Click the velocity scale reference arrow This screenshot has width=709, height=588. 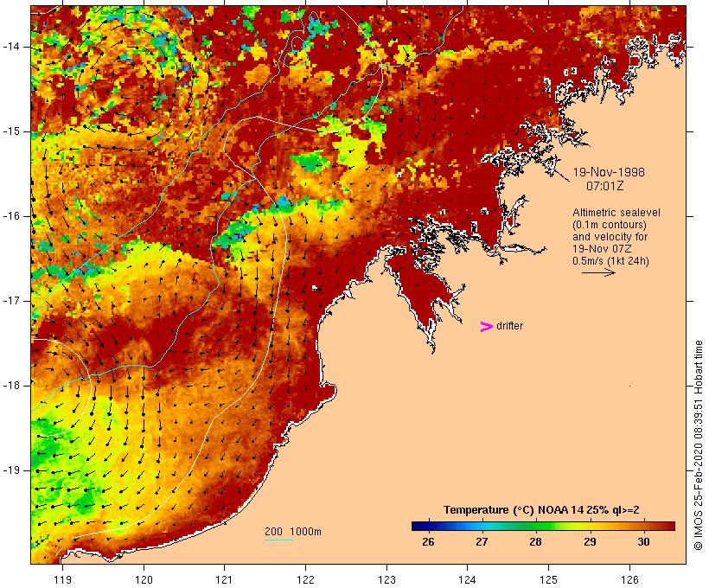tap(598, 272)
